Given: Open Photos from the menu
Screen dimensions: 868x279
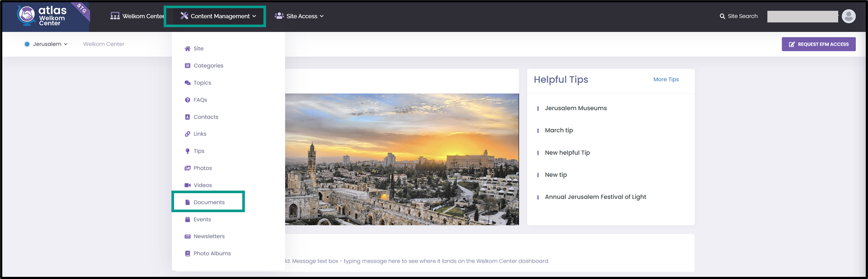Looking at the screenshot, I should [x=203, y=168].
